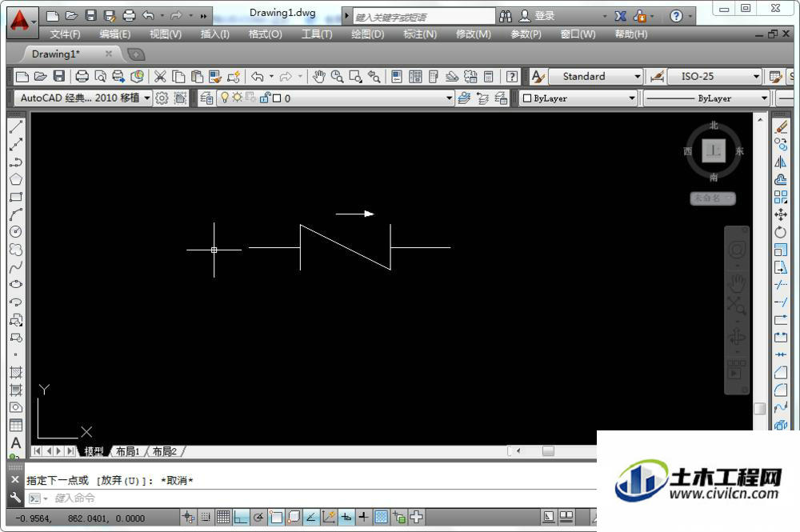Screen dimensions: 800x532
Task: Click the 模型 model tab
Action: pyautogui.click(x=94, y=451)
